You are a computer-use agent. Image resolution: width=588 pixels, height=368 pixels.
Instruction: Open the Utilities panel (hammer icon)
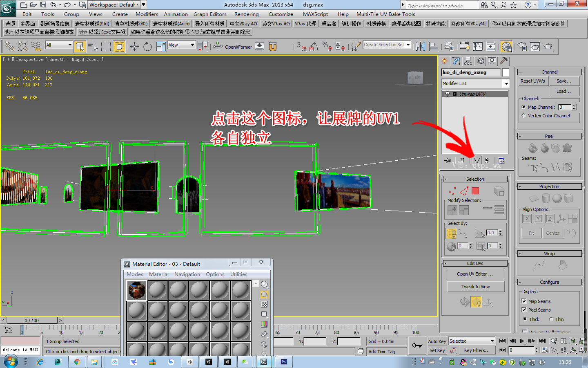pos(503,61)
